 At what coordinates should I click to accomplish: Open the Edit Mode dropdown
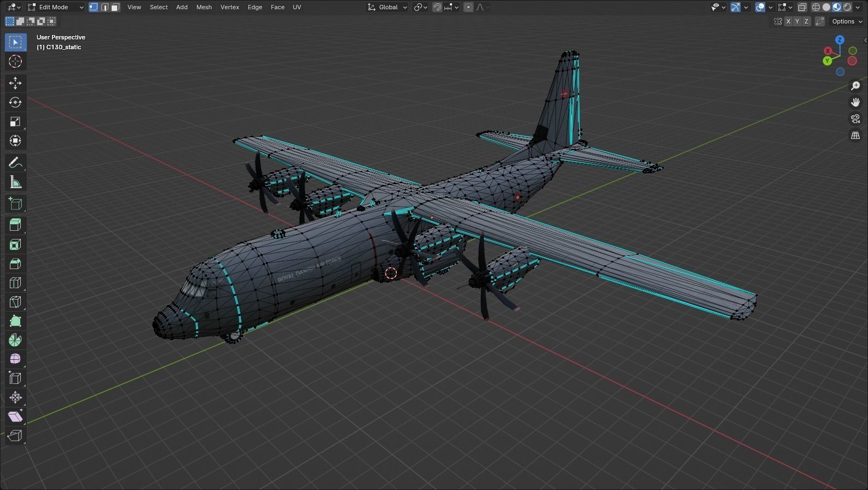[56, 7]
